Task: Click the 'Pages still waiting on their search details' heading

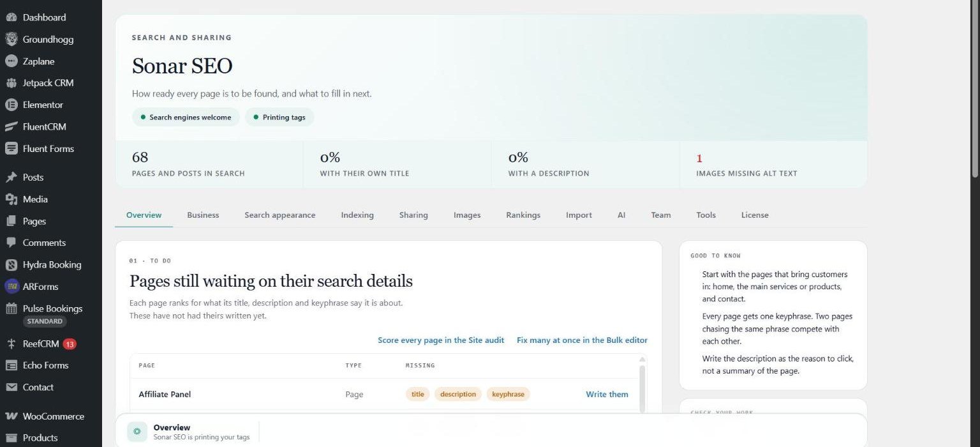Action: tap(271, 281)
